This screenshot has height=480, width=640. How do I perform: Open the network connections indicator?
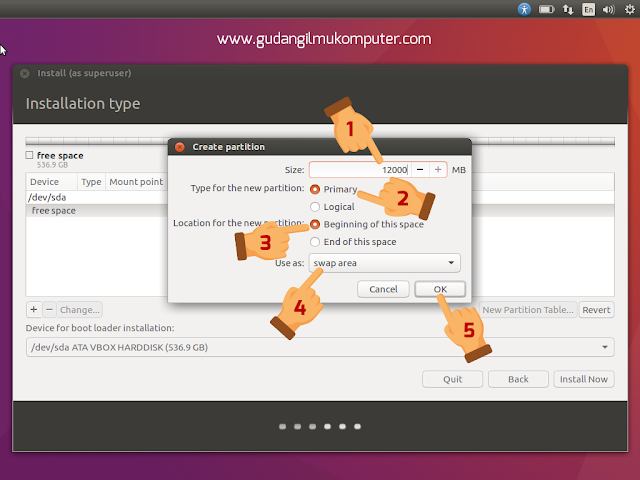coord(568,9)
